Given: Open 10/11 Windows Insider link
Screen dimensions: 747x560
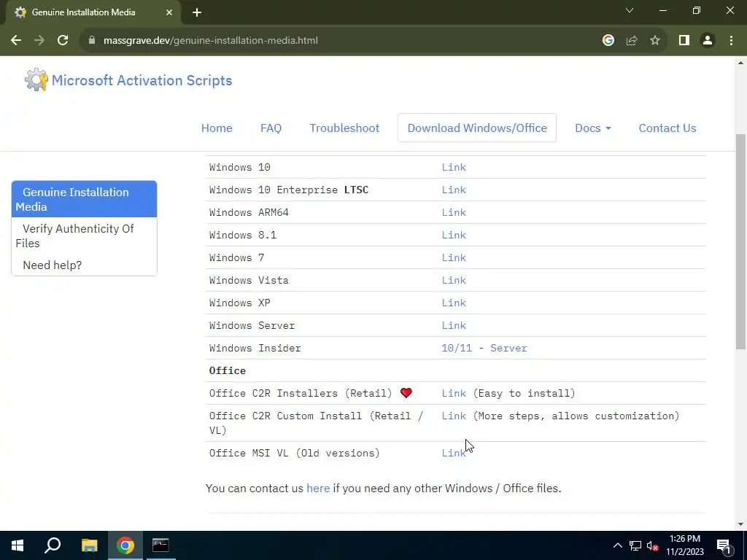Looking at the screenshot, I should (457, 348).
